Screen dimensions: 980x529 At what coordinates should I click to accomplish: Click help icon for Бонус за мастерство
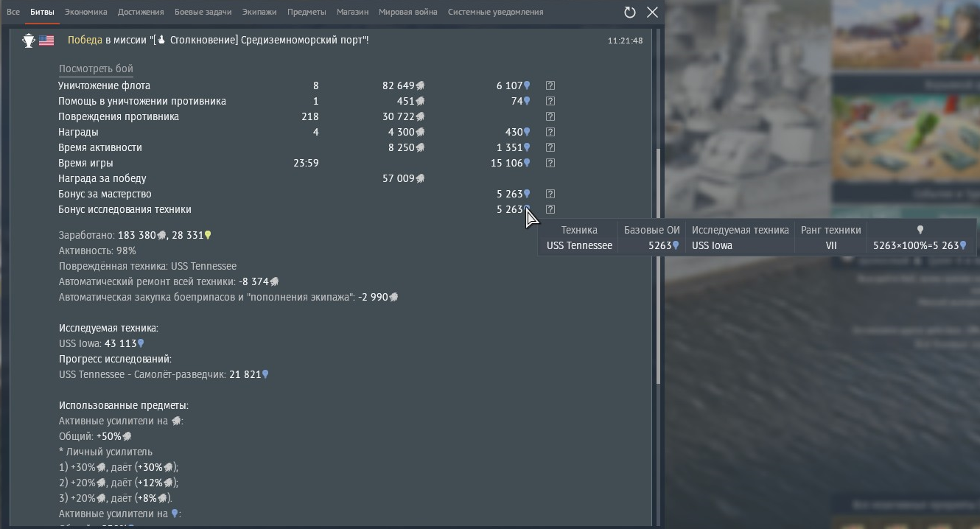pyautogui.click(x=550, y=194)
